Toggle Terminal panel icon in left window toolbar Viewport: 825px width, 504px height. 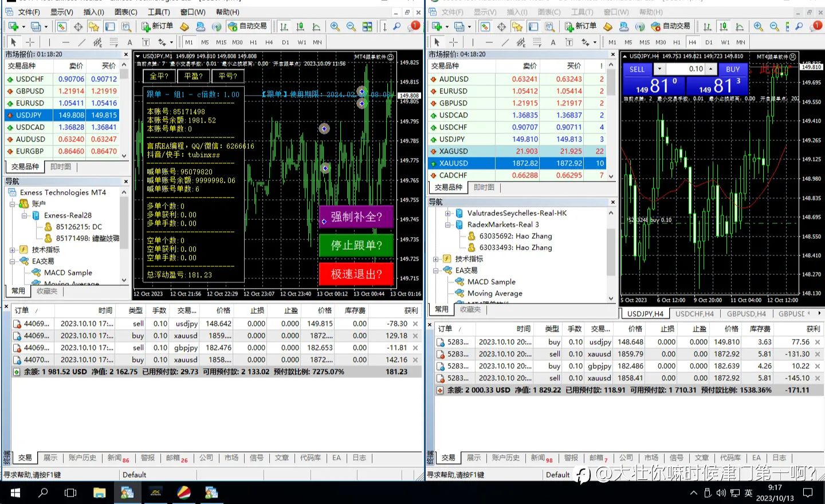(110, 26)
